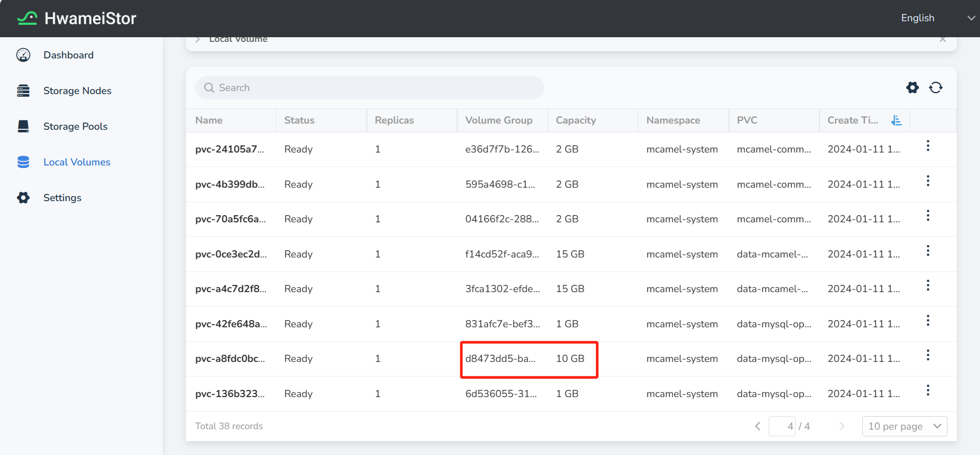Close the Local Volume banner panel
The image size is (980, 455).
pyautogui.click(x=943, y=39)
